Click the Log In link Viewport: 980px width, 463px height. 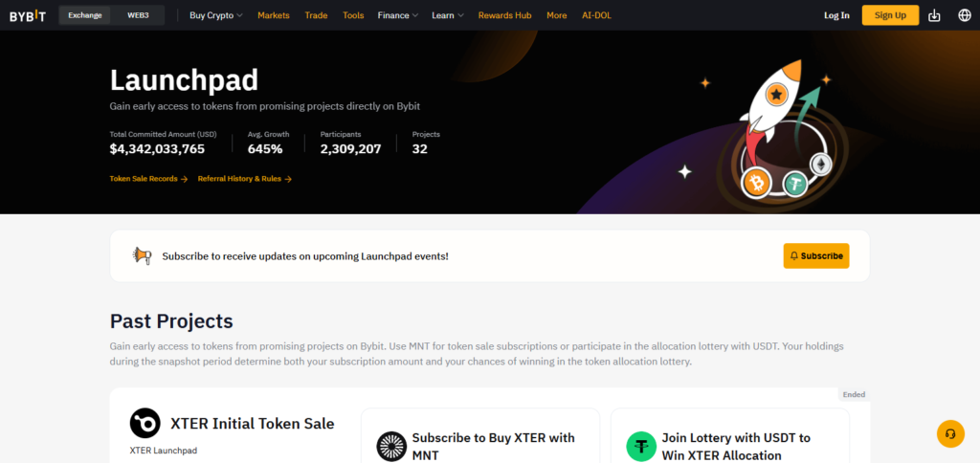[836, 15]
